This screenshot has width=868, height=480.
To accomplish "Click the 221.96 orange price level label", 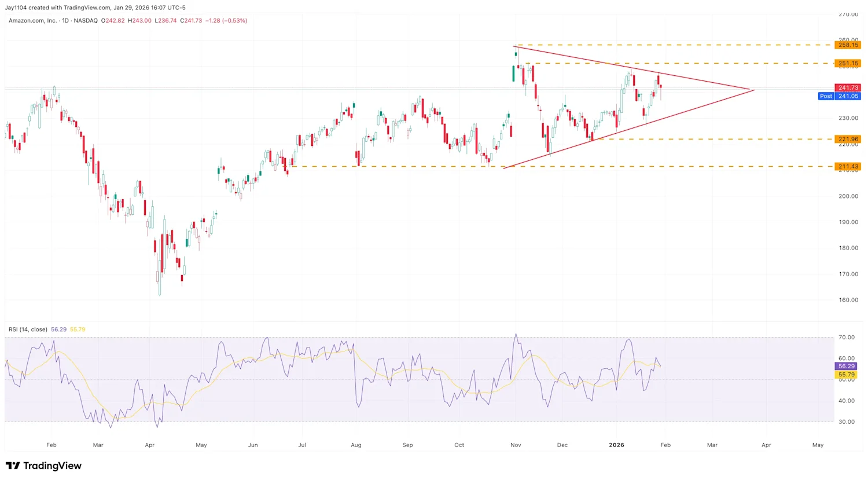I will coord(847,139).
